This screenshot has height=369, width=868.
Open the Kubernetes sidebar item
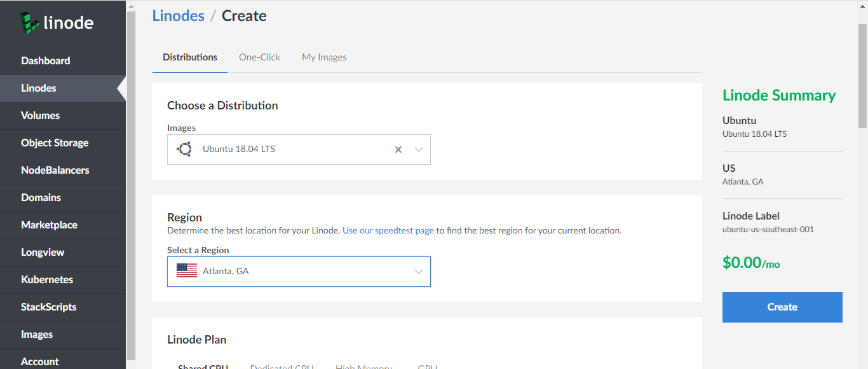click(47, 280)
